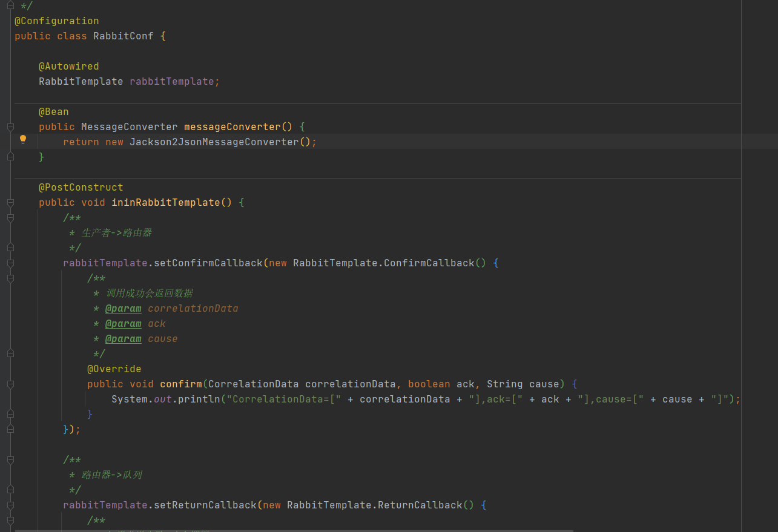Place cursor on @Configuration annotation
This screenshot has height=532, width=778.
coord(57,21)
